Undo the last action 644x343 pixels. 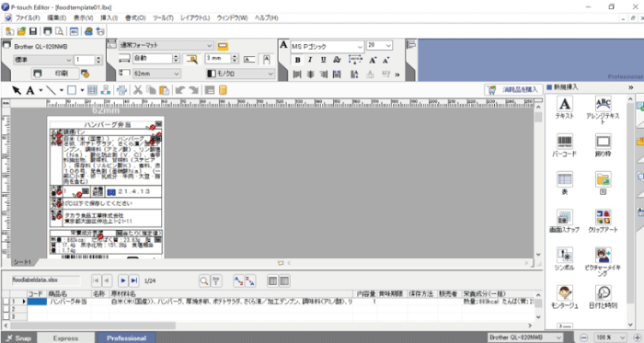pos(180,90)
